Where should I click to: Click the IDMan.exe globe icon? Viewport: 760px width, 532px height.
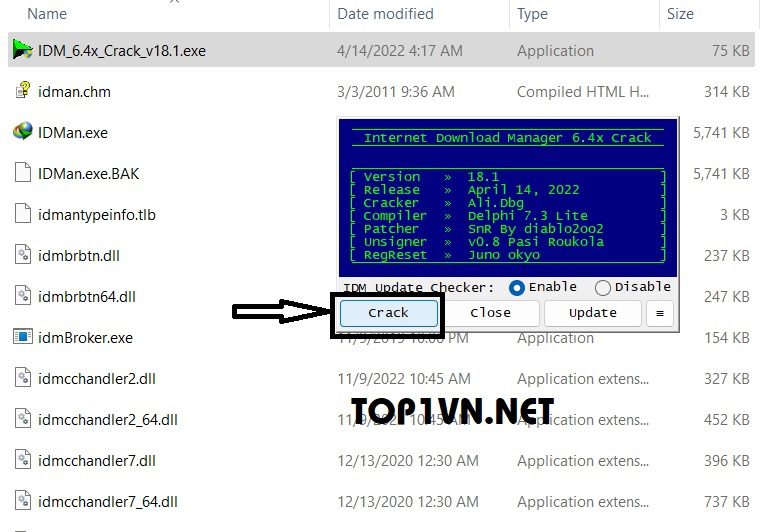click(x=23, y=131)
